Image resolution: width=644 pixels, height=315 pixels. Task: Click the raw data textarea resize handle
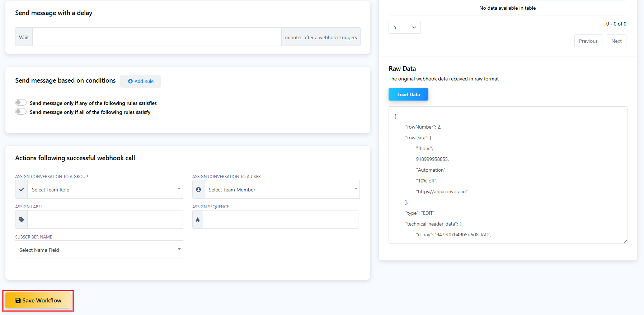click(625, 241)
